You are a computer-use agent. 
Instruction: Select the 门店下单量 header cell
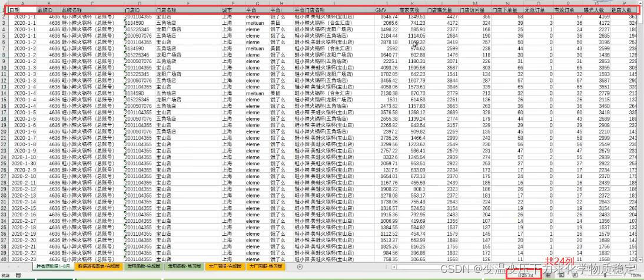pos(507,9)
